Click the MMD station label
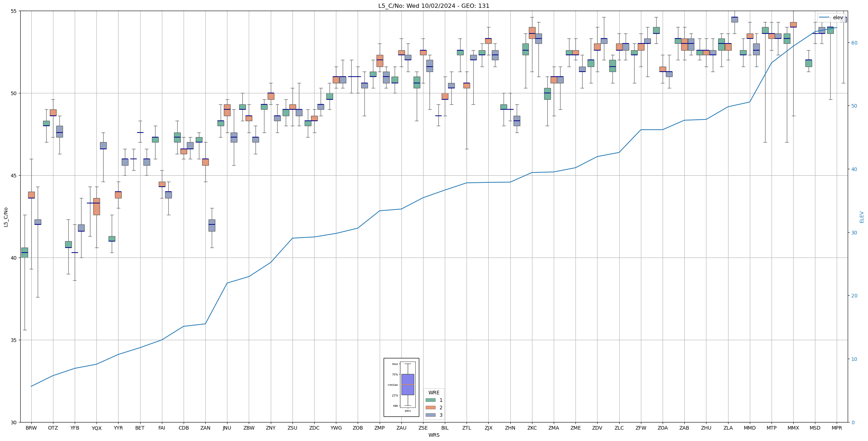The width and height of the screenshot is (868, 441). click(750, 428)
